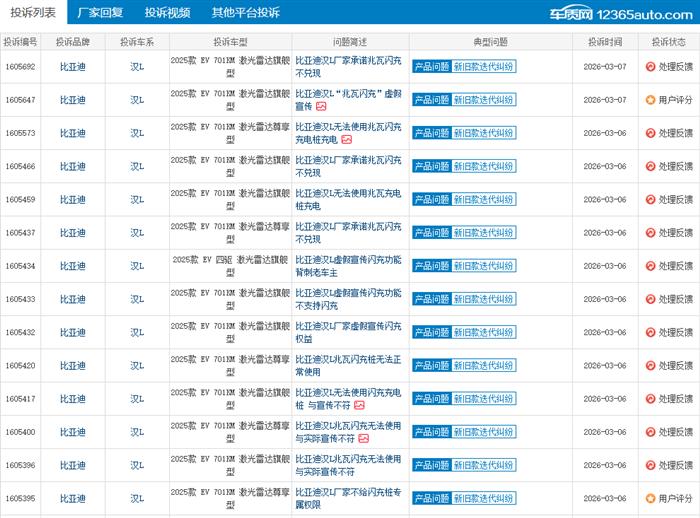This screenshot has height=518, width=700.
Task: Open the 其他平台投诉 tab
Action: coord(245,13)
